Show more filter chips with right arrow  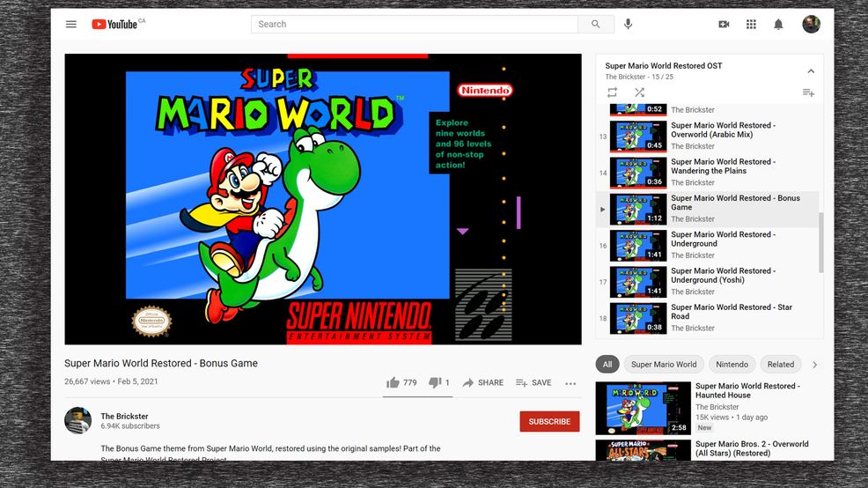(x=814, y=365)
